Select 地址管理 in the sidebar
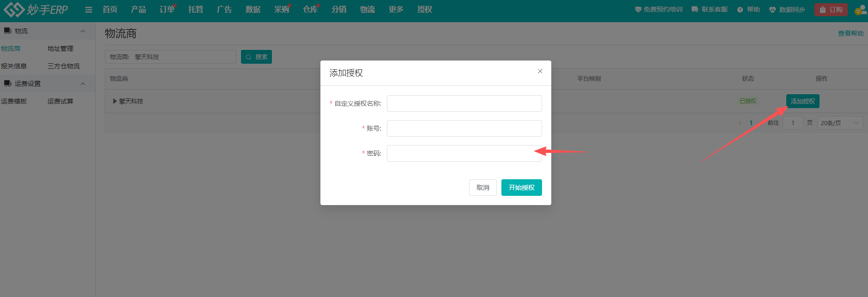Viewport: 868px width, 297px height. click(60, 48)
